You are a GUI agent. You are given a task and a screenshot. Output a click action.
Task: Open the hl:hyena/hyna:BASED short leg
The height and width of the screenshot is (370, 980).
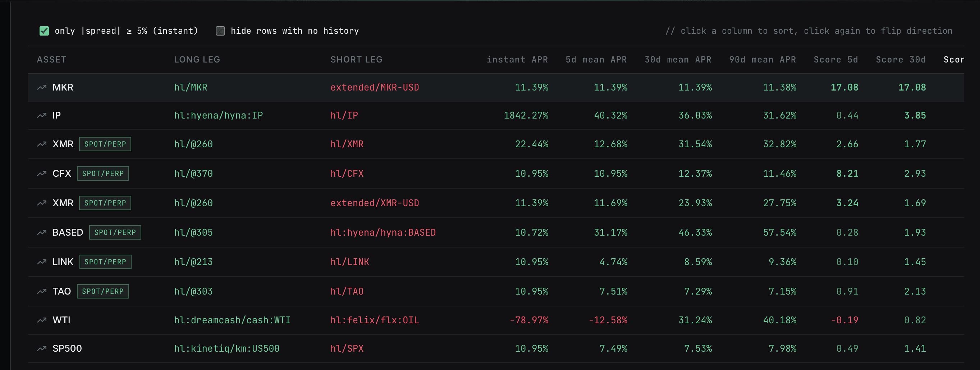383,233
